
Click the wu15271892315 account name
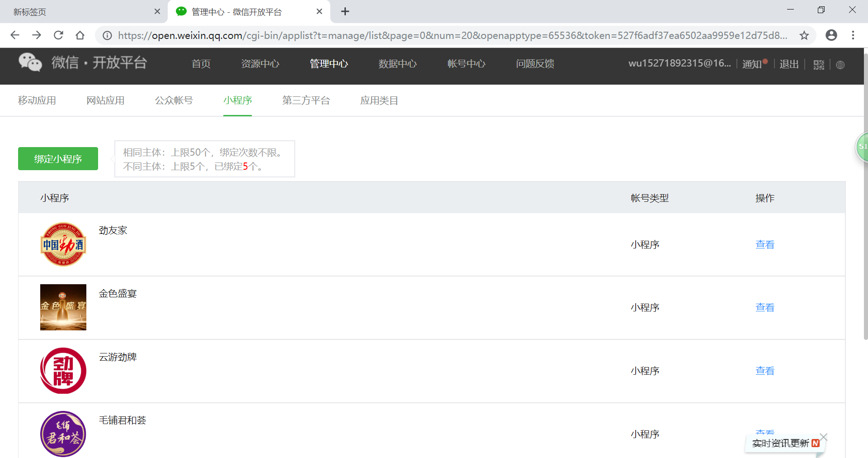(679, 64)
